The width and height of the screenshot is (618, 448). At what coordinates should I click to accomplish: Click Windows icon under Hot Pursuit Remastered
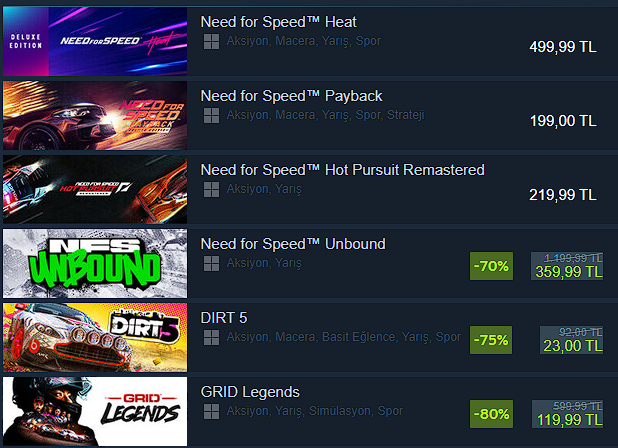coord(211,190)
